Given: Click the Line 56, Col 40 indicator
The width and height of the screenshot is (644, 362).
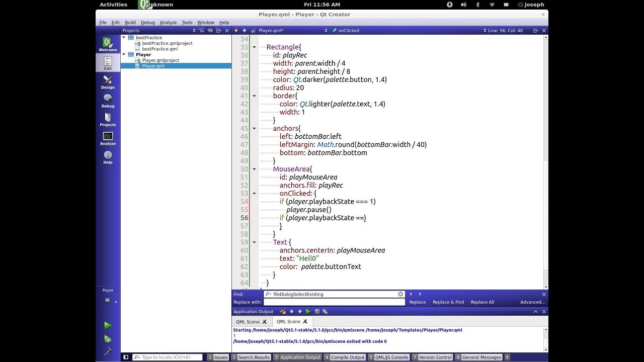Looking at the screenshot, I should 505,31.
